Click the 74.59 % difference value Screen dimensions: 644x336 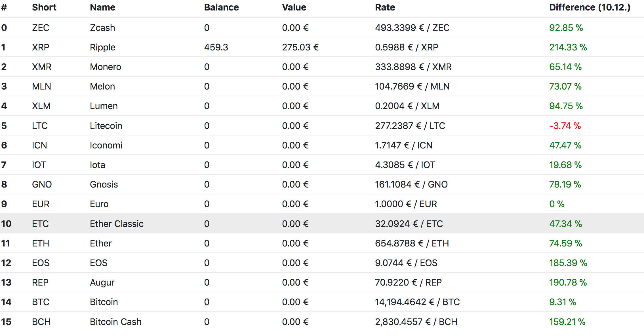[x=566, y=243]
